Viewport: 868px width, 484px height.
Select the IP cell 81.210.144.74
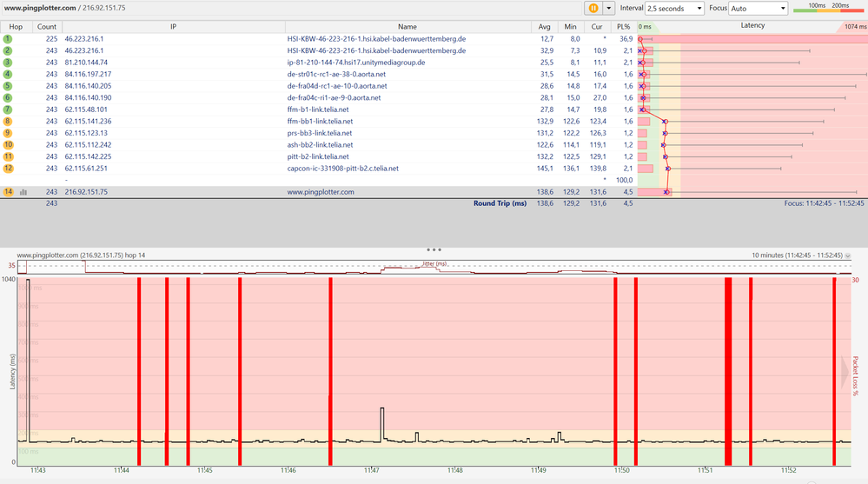tap(86, 63)
